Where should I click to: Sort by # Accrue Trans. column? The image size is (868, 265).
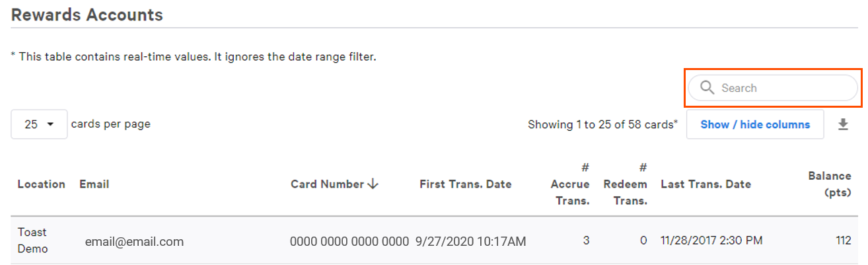click(570, 184)
